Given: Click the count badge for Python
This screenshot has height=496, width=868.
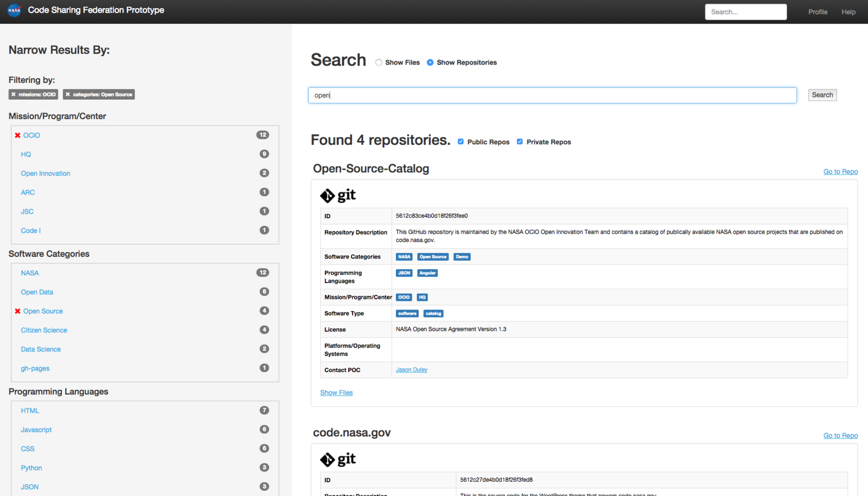Looking at the screenshot, I should [265, 468].
